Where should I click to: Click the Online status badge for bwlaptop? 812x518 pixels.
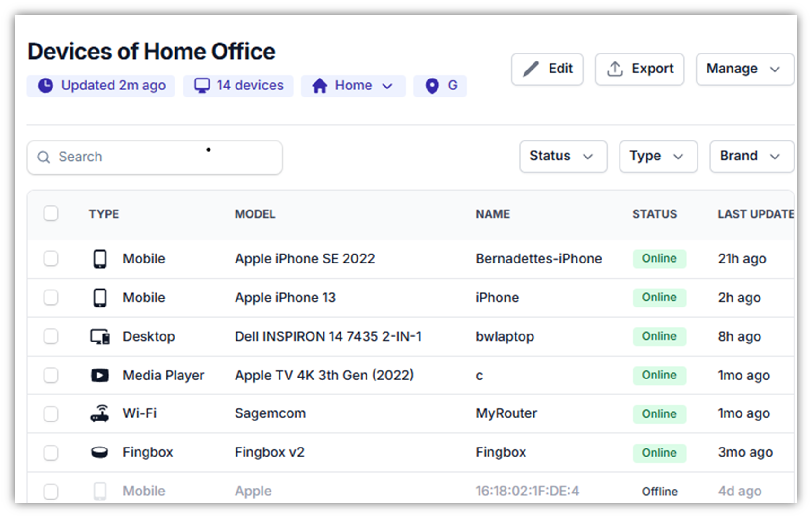tap(659, 336)
